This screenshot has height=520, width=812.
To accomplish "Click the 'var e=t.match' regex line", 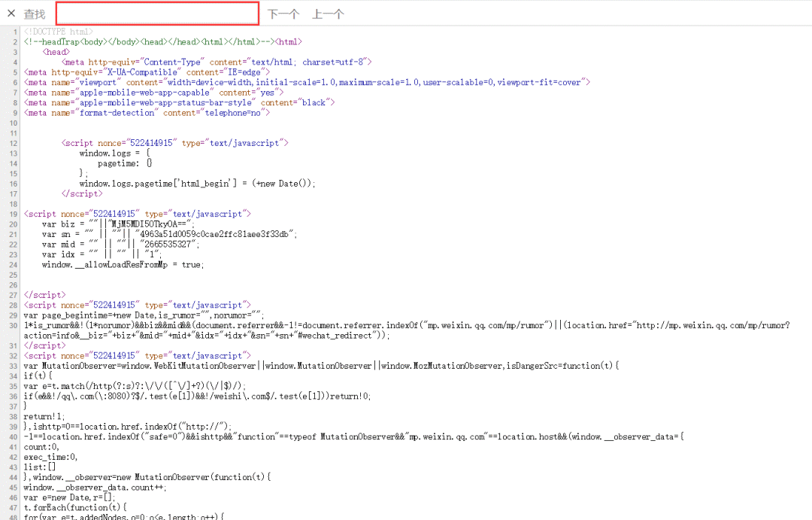I will pos(135,386).
